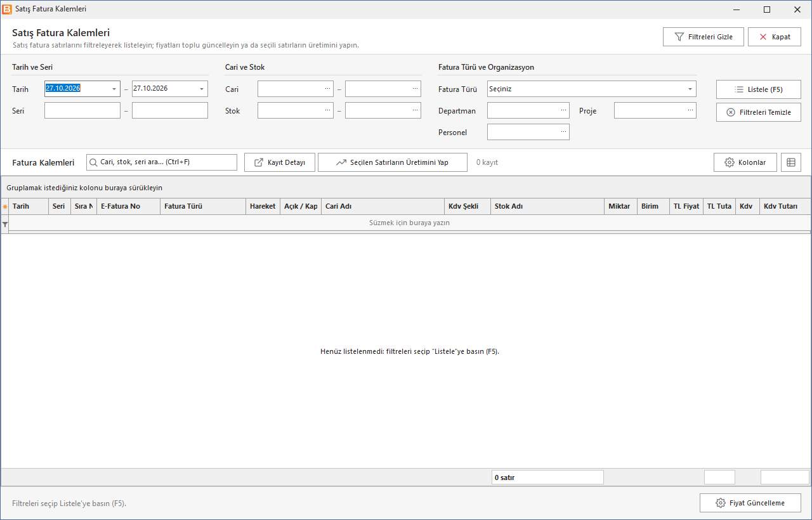812x520 pixels.
Task: Sort by Cari Adı column header
Action: [x=383, y=206]
